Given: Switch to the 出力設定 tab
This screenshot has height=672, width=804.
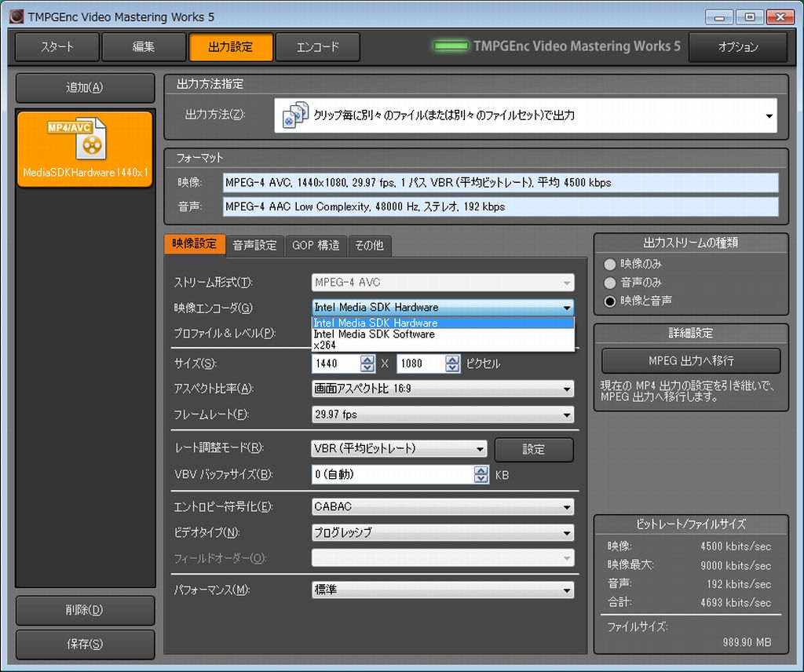Looking at the screenshot, I should (x=231, y=46).
